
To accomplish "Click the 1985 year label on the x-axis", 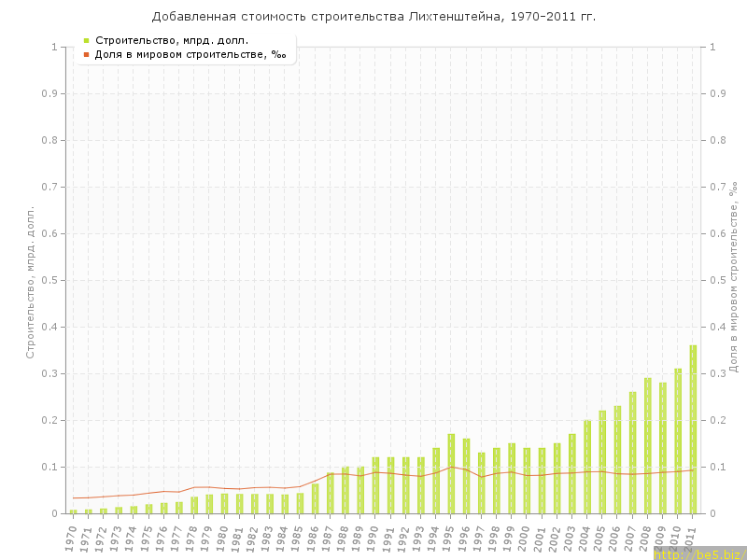I will click(x=298, y=539).
